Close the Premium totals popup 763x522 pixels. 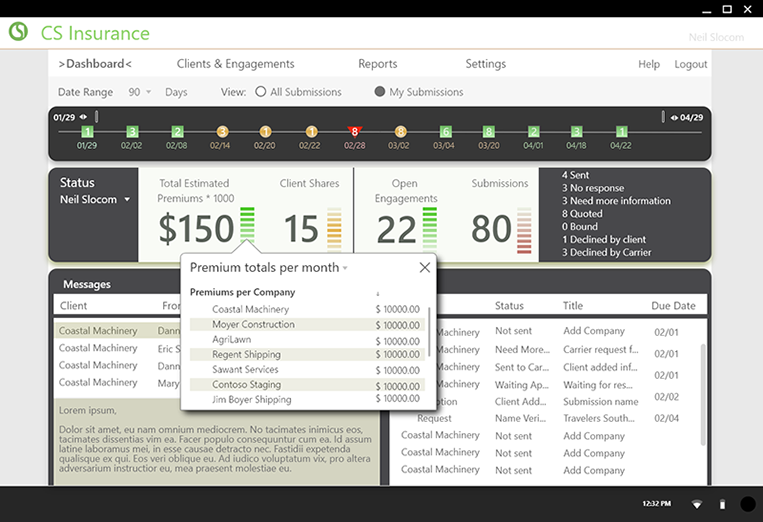[x=425, y=268]
